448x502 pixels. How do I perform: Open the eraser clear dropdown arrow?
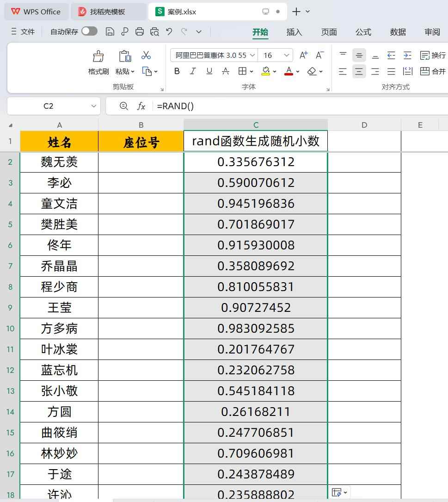point(321,72)
